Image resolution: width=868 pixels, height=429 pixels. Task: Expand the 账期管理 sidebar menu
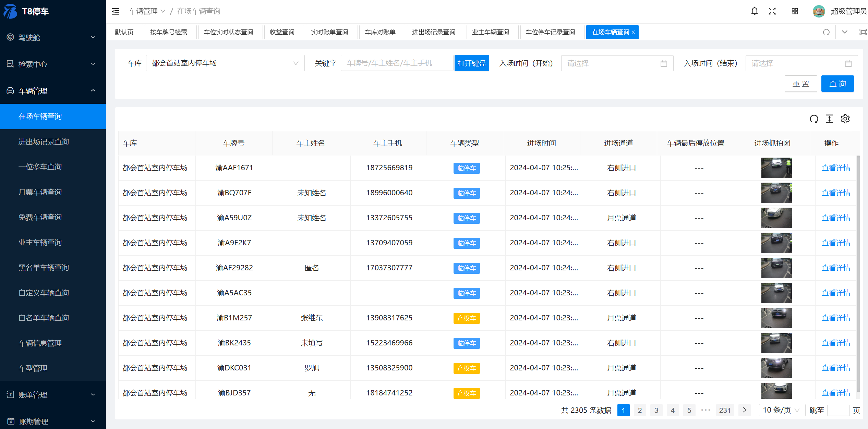click(x=53, y=421)
